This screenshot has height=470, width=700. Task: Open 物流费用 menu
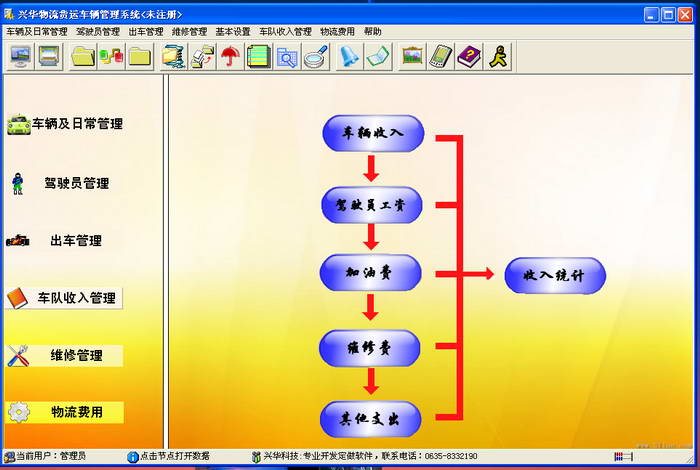pyautogui.click(x=338, y=32)
